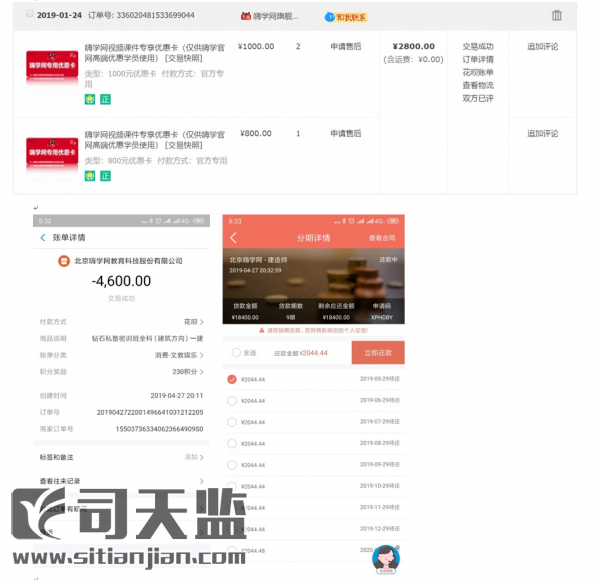Tap the 立即还款 button
Viewport: 600px width, 580px height.
click(x=378, y=353)
